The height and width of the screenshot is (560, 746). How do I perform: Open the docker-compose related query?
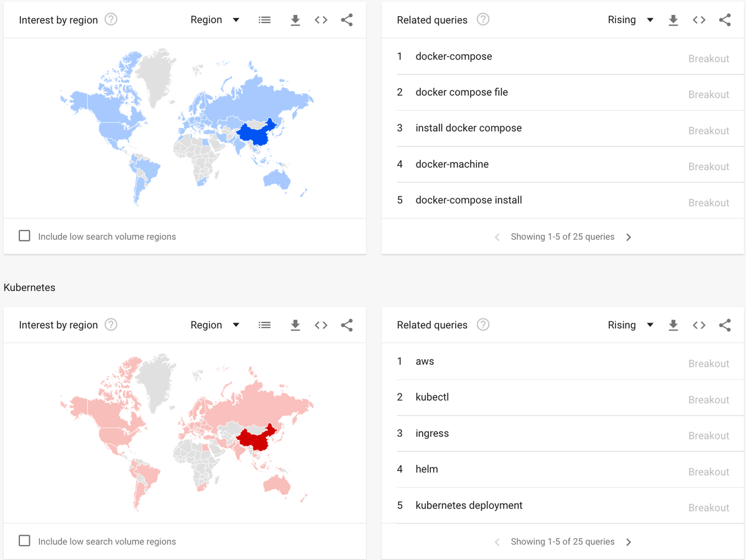coord(453,56)
